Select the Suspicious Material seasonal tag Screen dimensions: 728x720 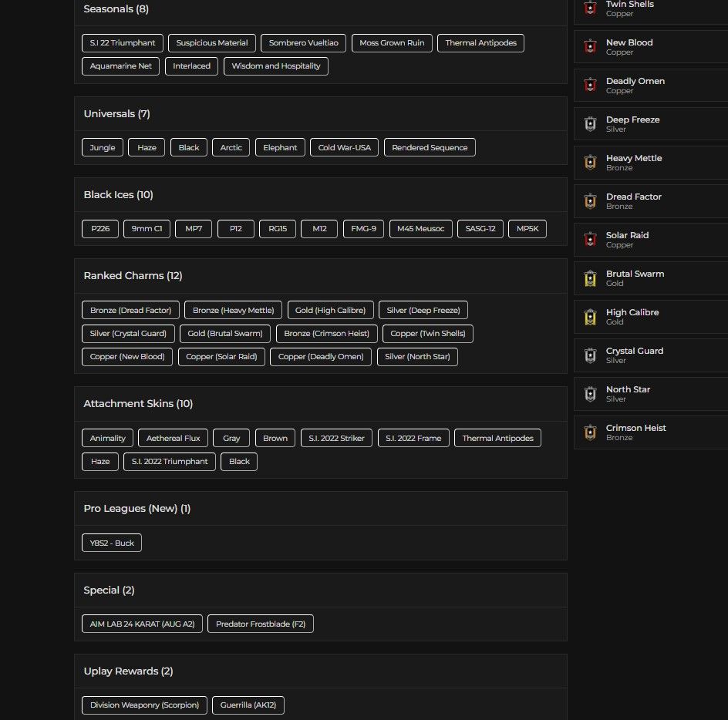click(212, 42)
